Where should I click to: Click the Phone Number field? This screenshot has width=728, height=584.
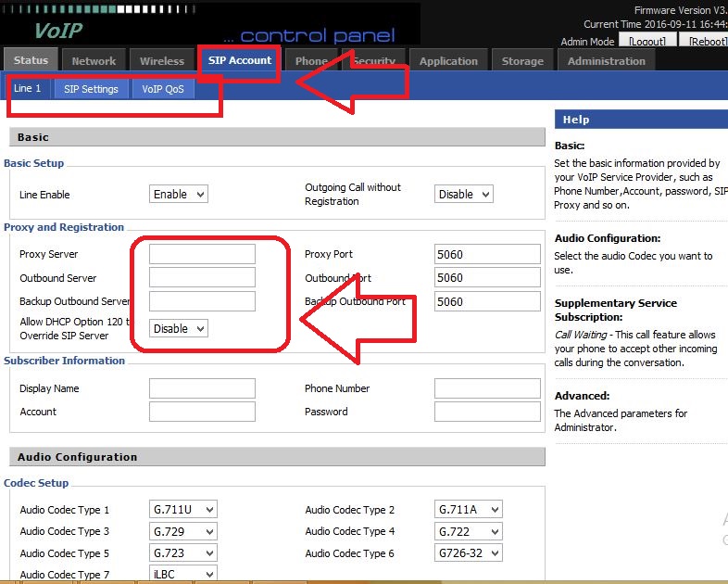487,388
